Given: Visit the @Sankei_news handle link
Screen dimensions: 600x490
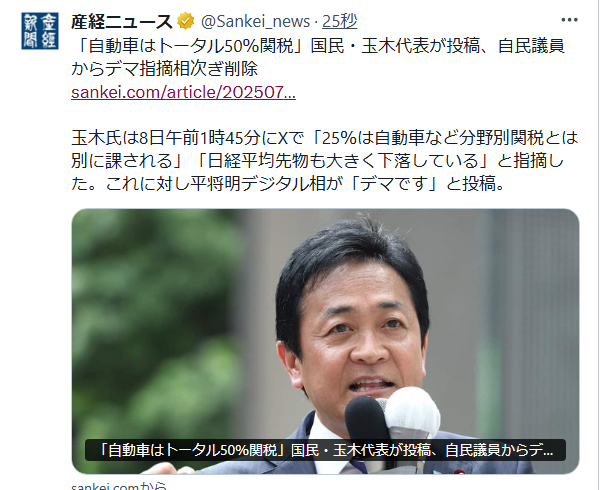Looking at the screenshot, I should [x=255, y=21].
